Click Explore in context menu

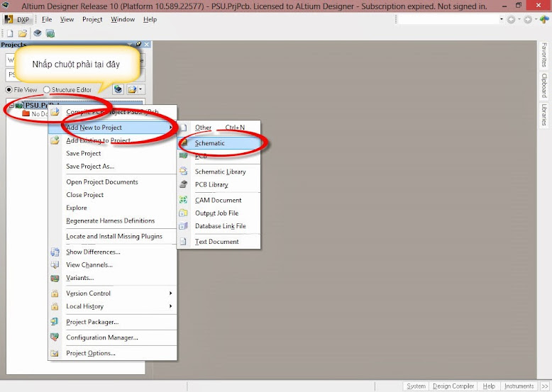pos(112,208)
